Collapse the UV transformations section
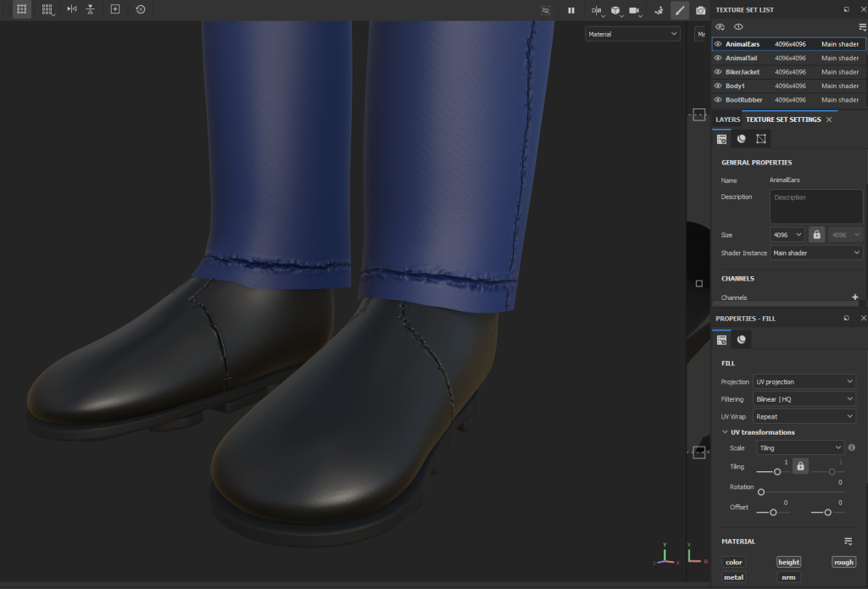The height and width of the screenshot is (589, 868). click(725, 432)
